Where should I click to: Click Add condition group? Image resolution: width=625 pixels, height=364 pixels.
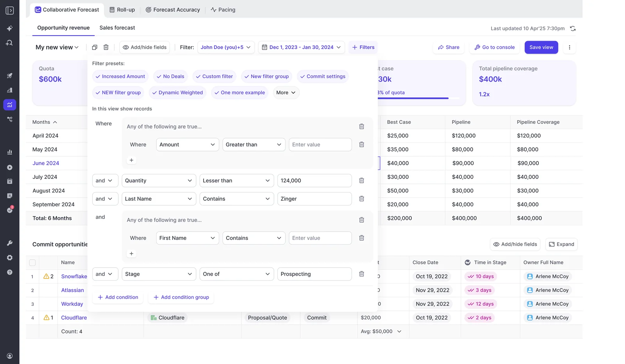(181, 297)
